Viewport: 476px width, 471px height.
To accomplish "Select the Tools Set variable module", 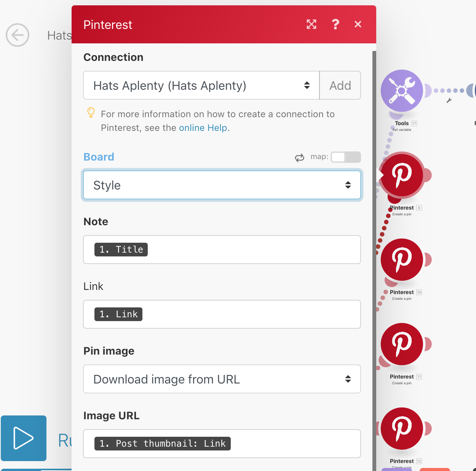I will coord(402,91).
